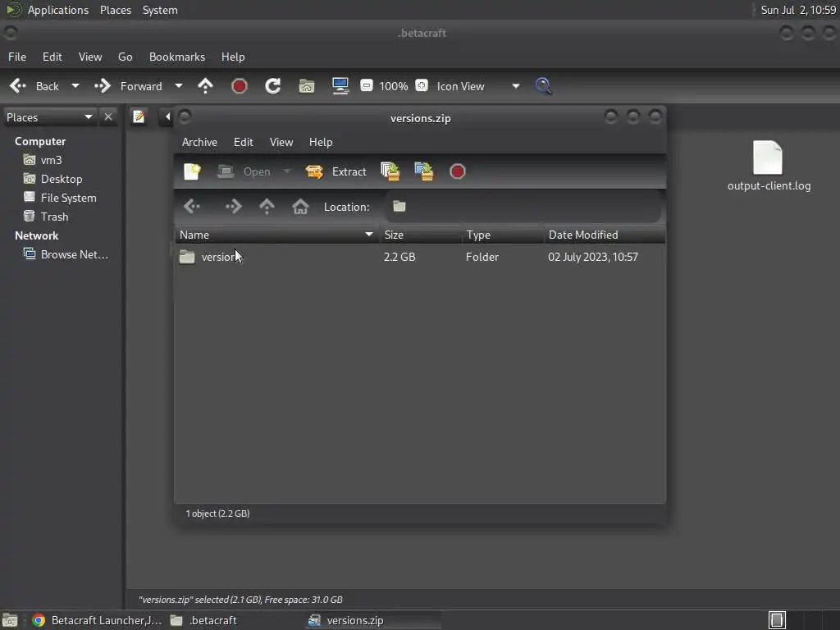Open File System in sidebar
Screen dimensions: 840x630
coord(60,198)
